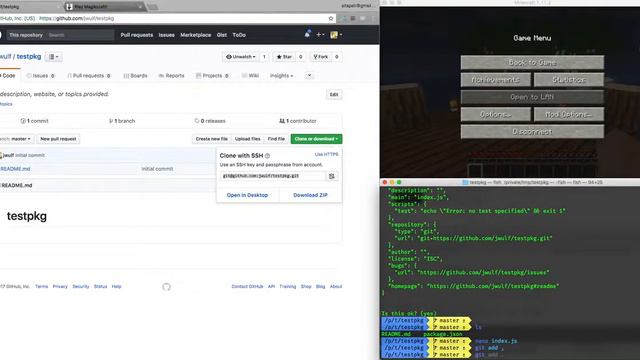
Task: Open Mod Options in Minecraft menu
Action: click(x=569, y=114)
